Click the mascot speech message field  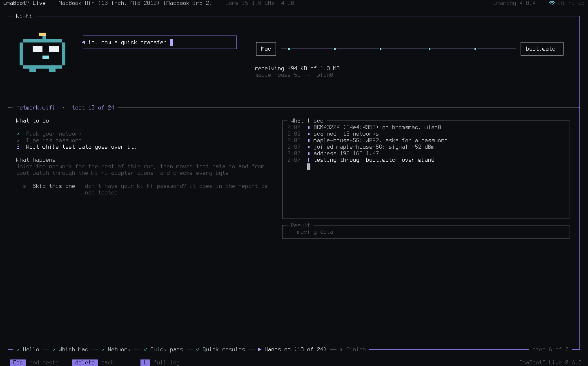160,42
